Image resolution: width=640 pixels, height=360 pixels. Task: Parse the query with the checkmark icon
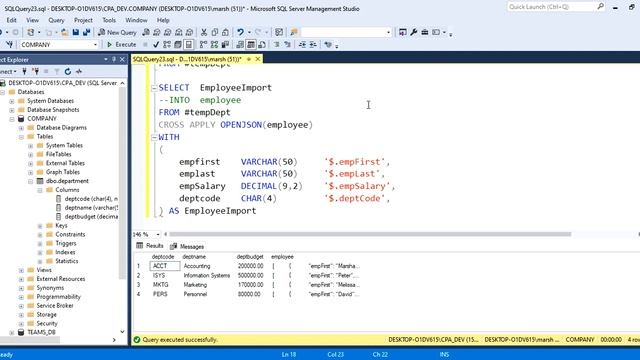pyautogui.click(x=156, y=44)
